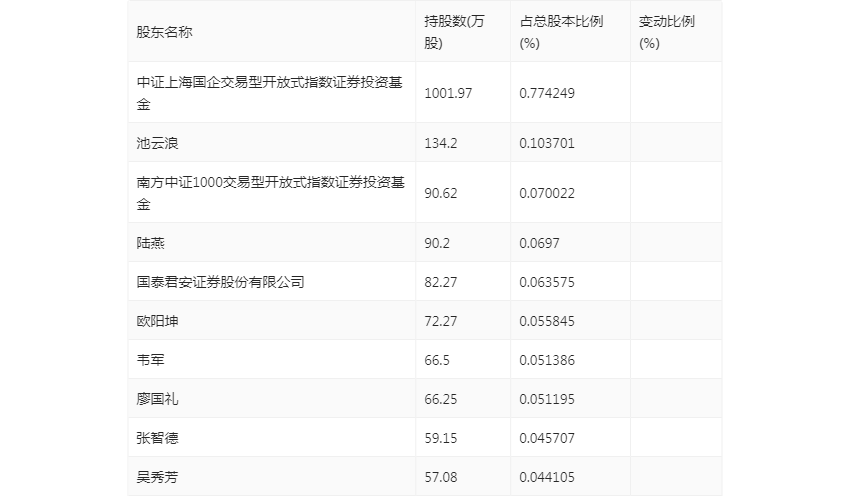The height and width of the screenshot is (496, 850).
Task: Click the 占总股本比例(%) column header
Action: tap(561, 32)
